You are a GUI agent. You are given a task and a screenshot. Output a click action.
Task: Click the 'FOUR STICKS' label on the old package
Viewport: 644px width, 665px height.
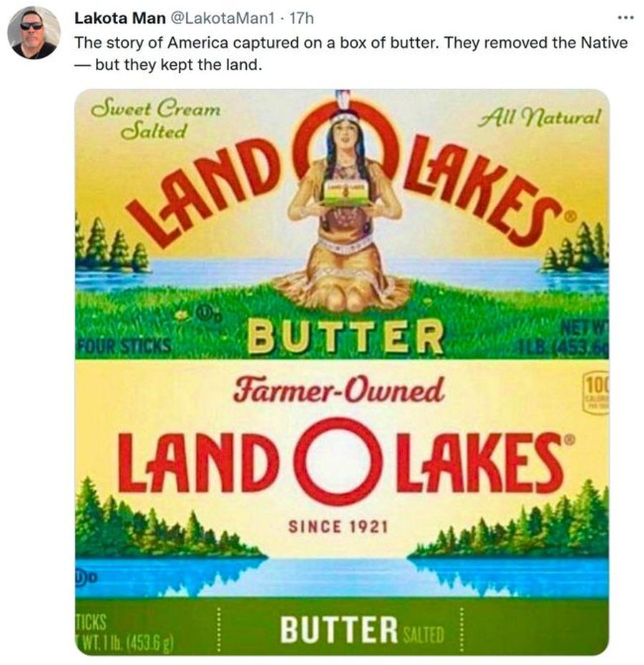[x=124, y=347]
